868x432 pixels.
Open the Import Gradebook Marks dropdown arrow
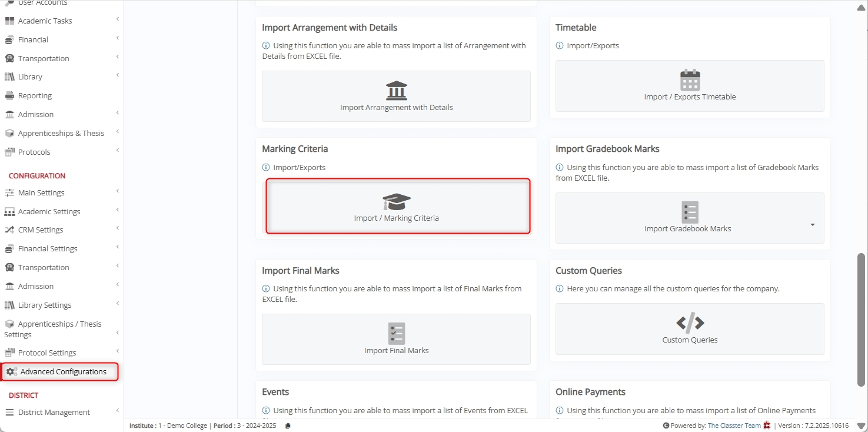(x=812, y=225)
